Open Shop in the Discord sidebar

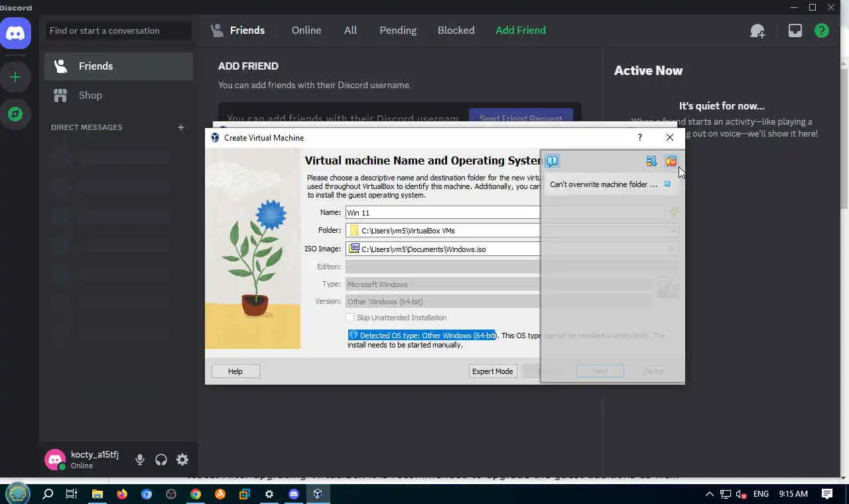pyautogui.click(x=119, y=95)
